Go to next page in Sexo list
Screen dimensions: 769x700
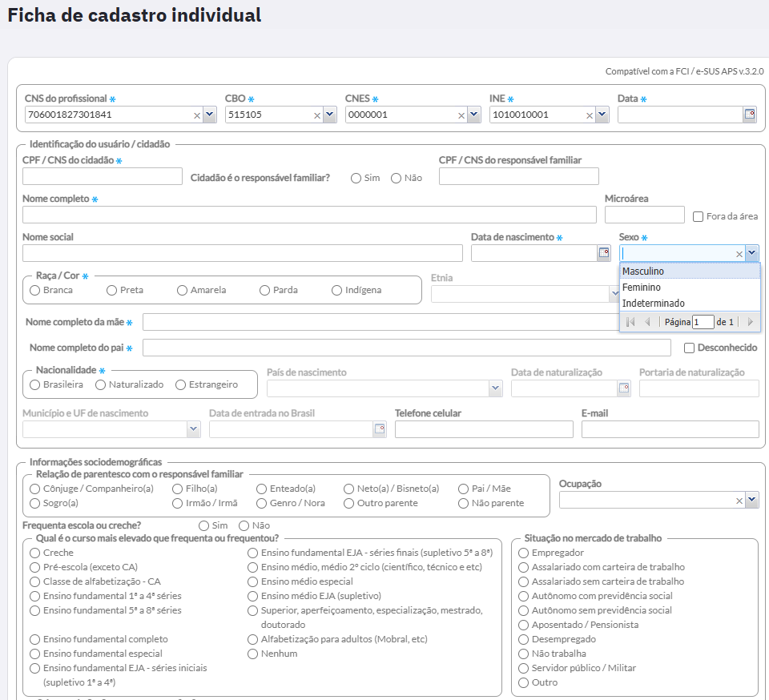[x=750, y=322]
